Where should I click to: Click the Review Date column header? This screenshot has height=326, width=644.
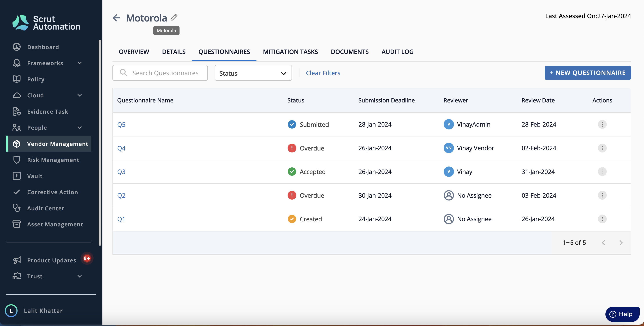point(538,100)
